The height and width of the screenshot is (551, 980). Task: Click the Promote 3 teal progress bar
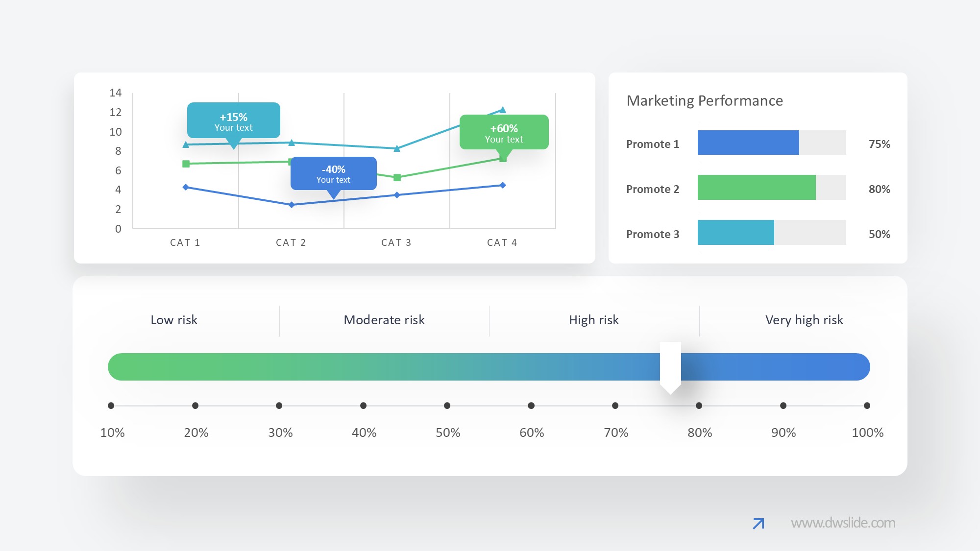[735, 232]
